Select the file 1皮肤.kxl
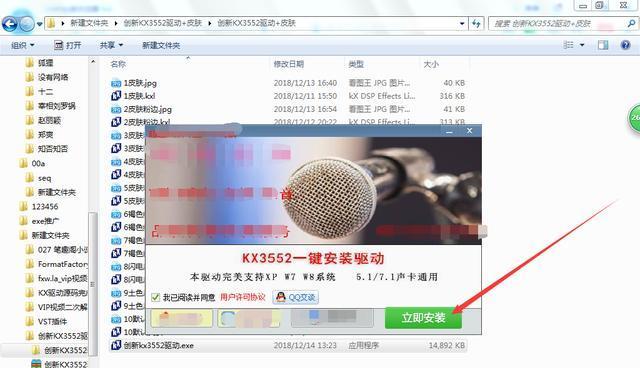The height and width of the screenshot is (368, 640). pyautogui.click(x=139, y=96)
